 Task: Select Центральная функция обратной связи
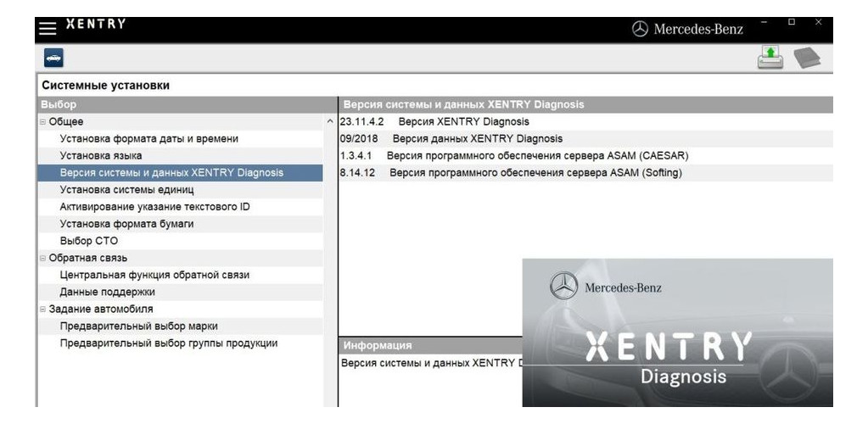tap(181, 275)
